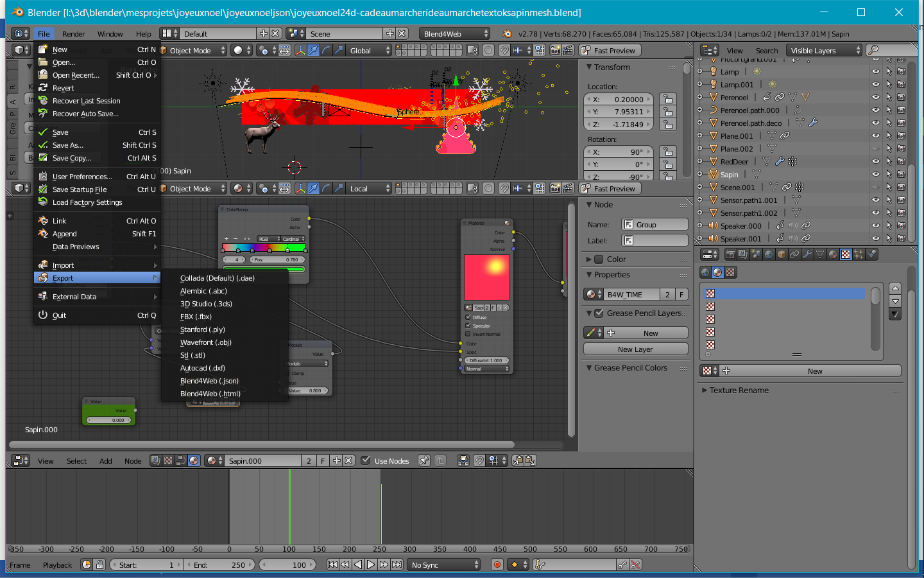Open Object Mode dropdown in 3D view
Image resolution: width=924 pixels, height=578 pixels.
tap(193, 50)
